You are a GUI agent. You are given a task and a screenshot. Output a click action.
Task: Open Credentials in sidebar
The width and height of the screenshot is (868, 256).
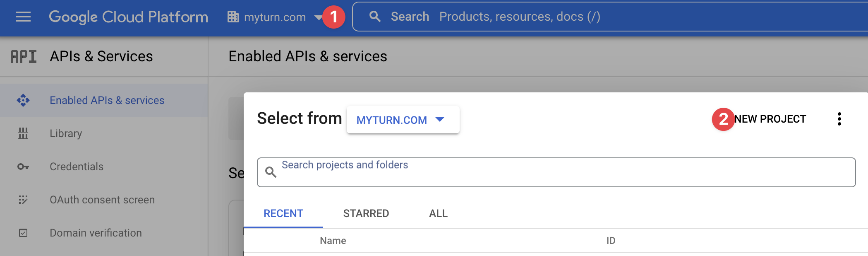pos(104,167)
